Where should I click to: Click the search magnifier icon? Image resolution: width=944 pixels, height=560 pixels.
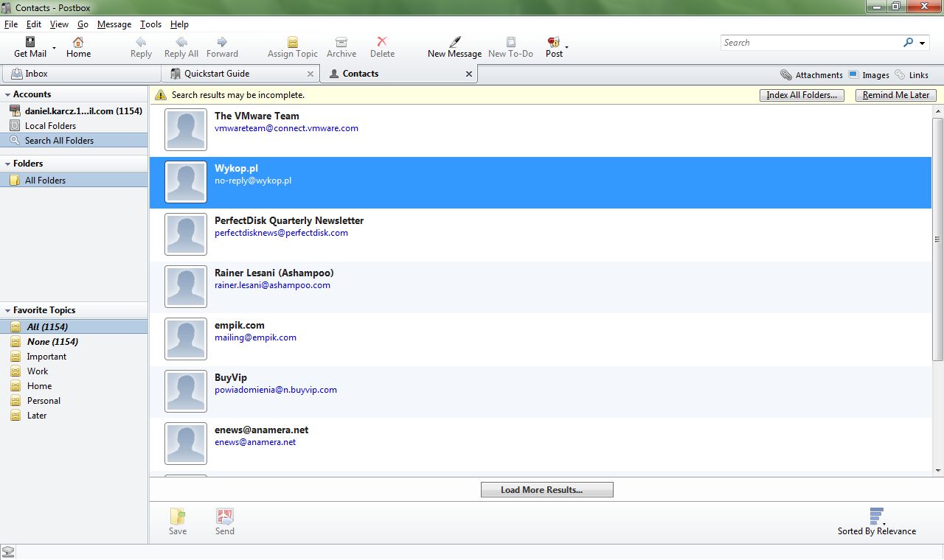click(x=909, y=43)
